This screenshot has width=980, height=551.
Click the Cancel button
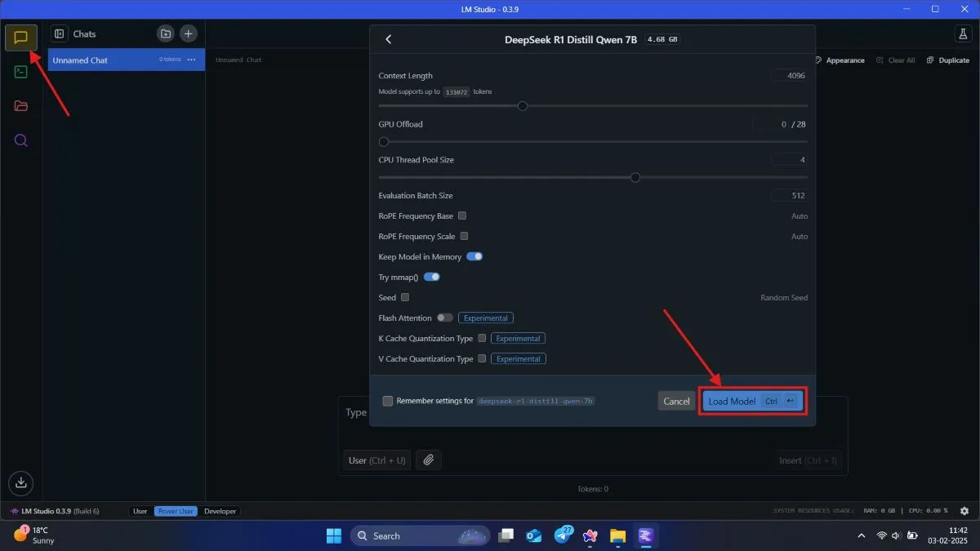(676, 401)
